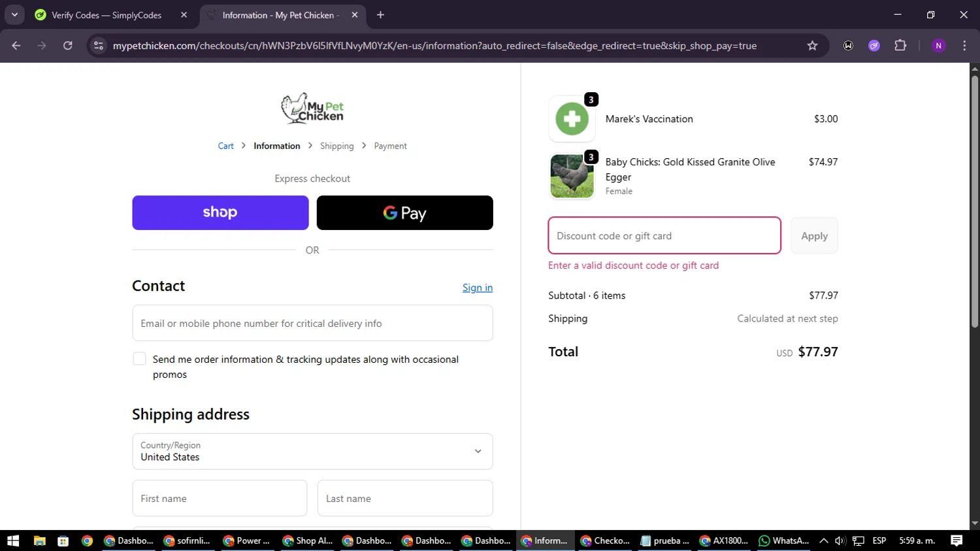The image size is (980, 551).
Task: Select the Information - My Pet Chicken tab
Action: [282, 14]
